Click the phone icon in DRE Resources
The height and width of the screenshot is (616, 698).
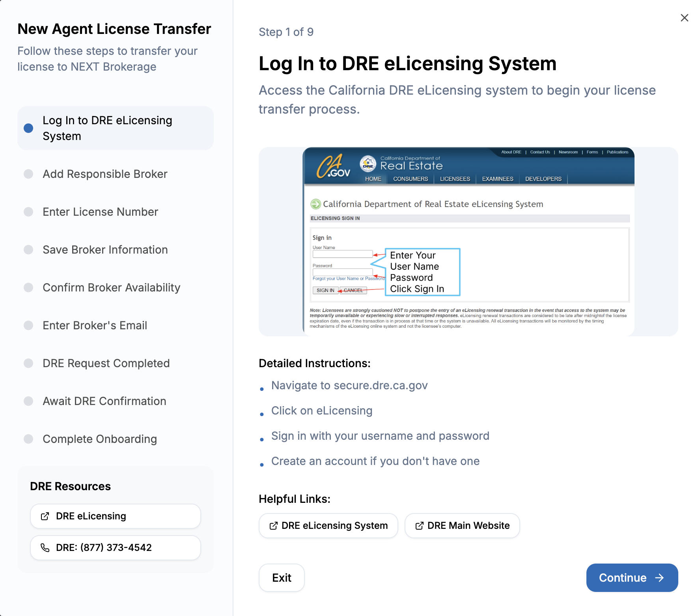[45, 547]
